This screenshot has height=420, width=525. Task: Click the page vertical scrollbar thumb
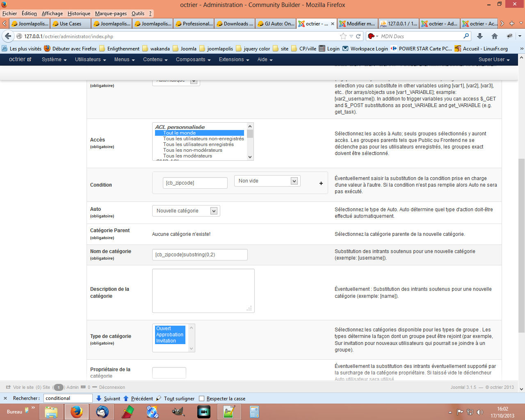[x=521, y=245]
